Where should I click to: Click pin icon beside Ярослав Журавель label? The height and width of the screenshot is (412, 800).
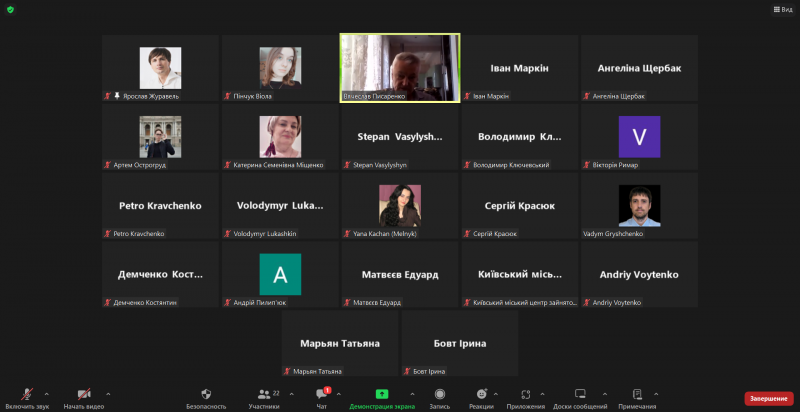click(x=117, y=96)
